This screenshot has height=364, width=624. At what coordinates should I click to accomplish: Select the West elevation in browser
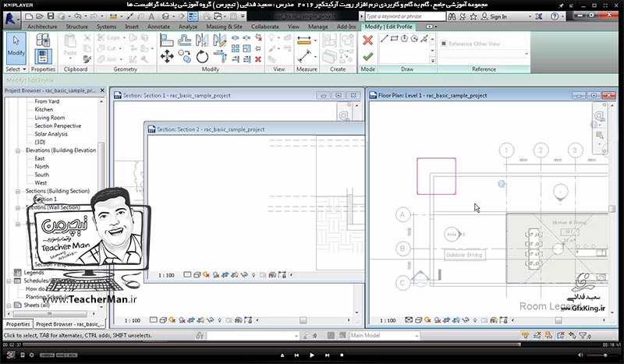(x=41, y=183)
